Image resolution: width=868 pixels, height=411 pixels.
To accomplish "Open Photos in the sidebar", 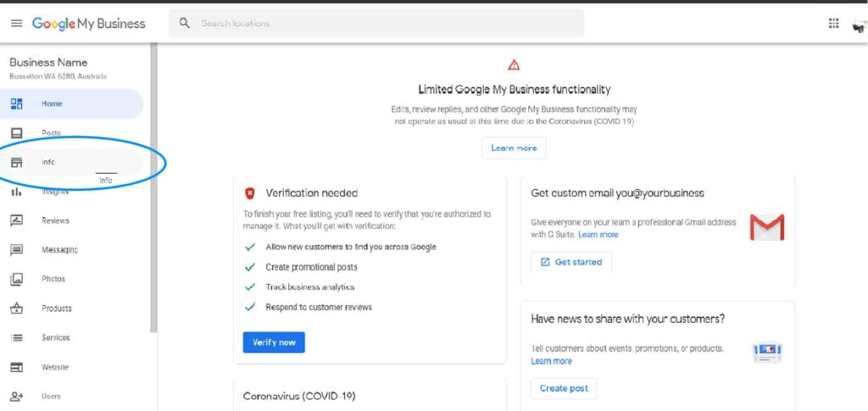I will 71,280.
